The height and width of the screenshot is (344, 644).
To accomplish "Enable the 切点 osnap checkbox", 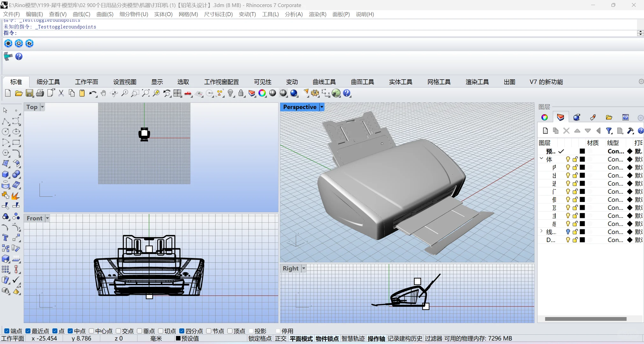I will pyautogui.click(x=161, y=331).
